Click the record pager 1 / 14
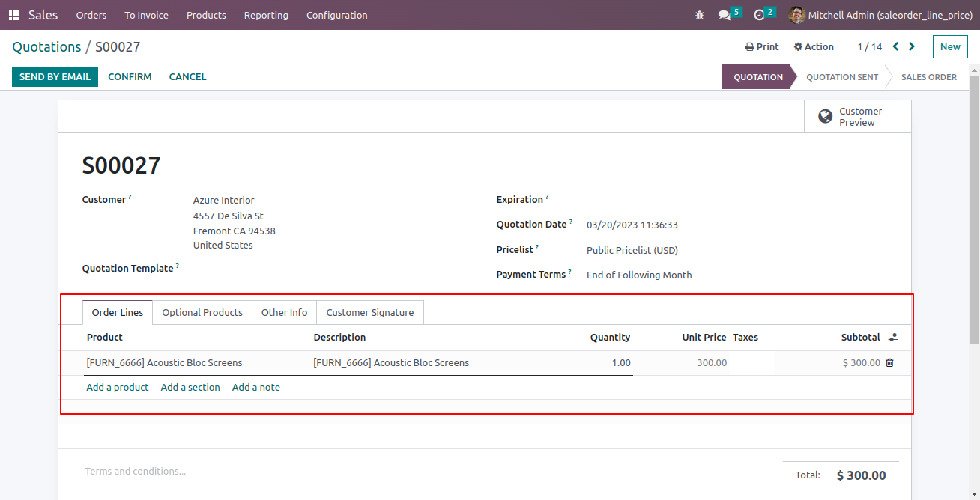This screenshot has height=500, width=980. pyautogui.click(x=870, y=46)
